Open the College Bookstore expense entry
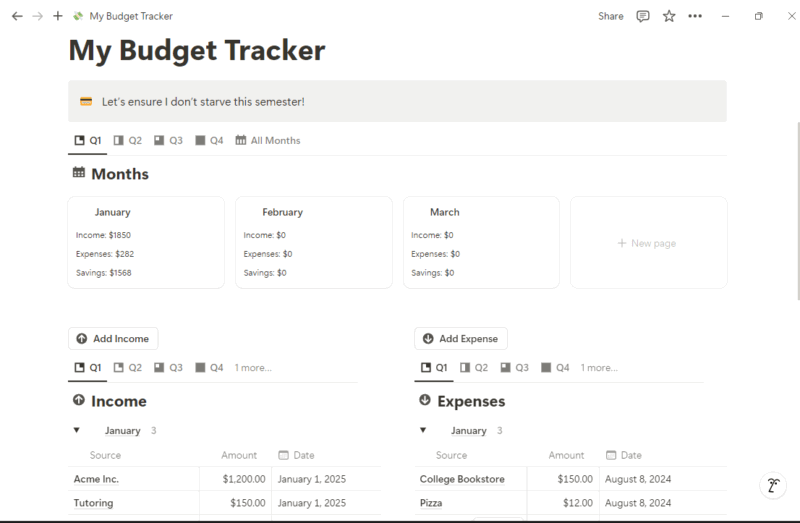The width and height of the screenshot is (800, 523). coord(462,479)
